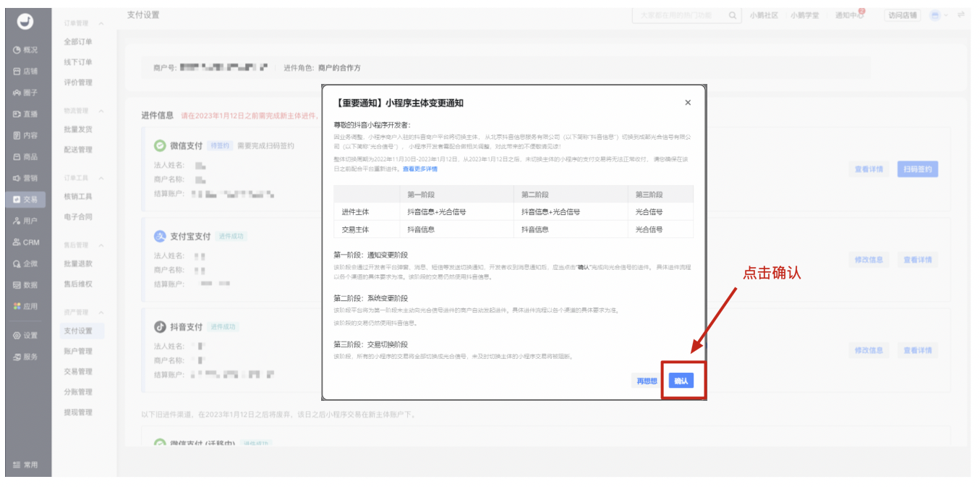Image resolution: width=980 pixels, height=487 pixels.
Task: Open 批量退款 submenu item
Action: [78, 264]
